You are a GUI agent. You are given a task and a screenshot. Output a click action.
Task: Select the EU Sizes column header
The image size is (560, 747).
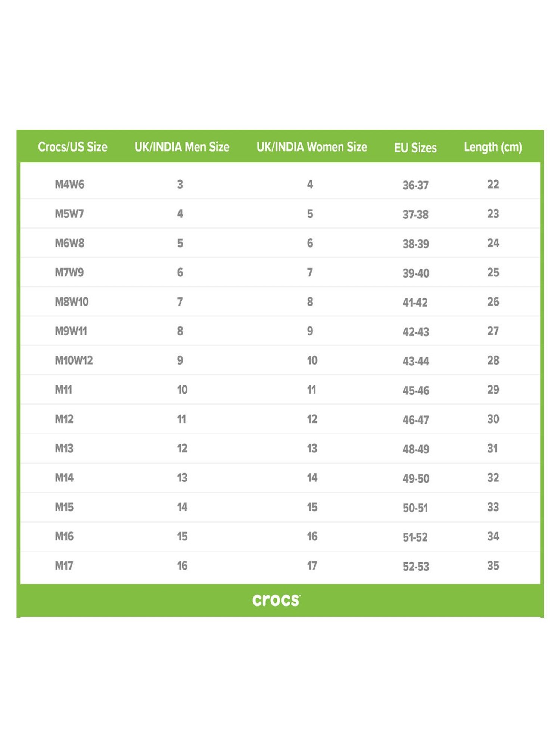(416, 148)
